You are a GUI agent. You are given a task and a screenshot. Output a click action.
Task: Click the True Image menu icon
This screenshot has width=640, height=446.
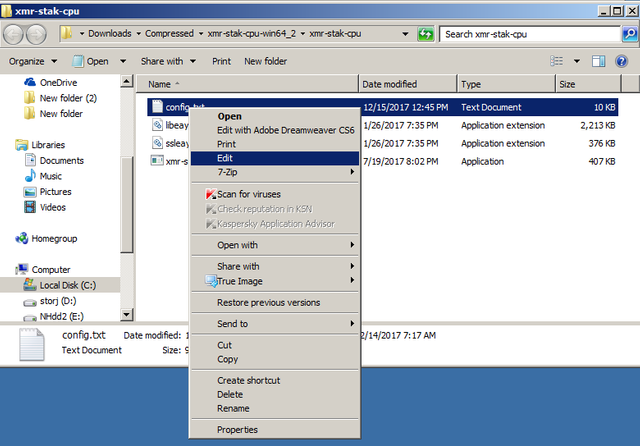tap(211, 281)
